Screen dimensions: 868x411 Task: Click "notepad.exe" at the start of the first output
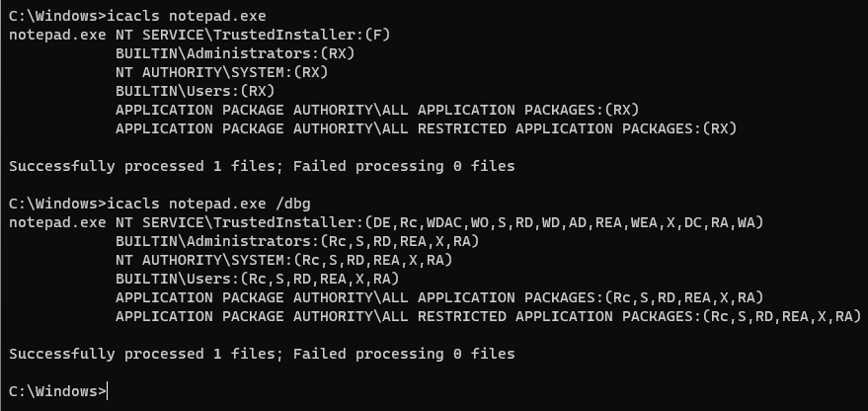(x=57, y=35)
